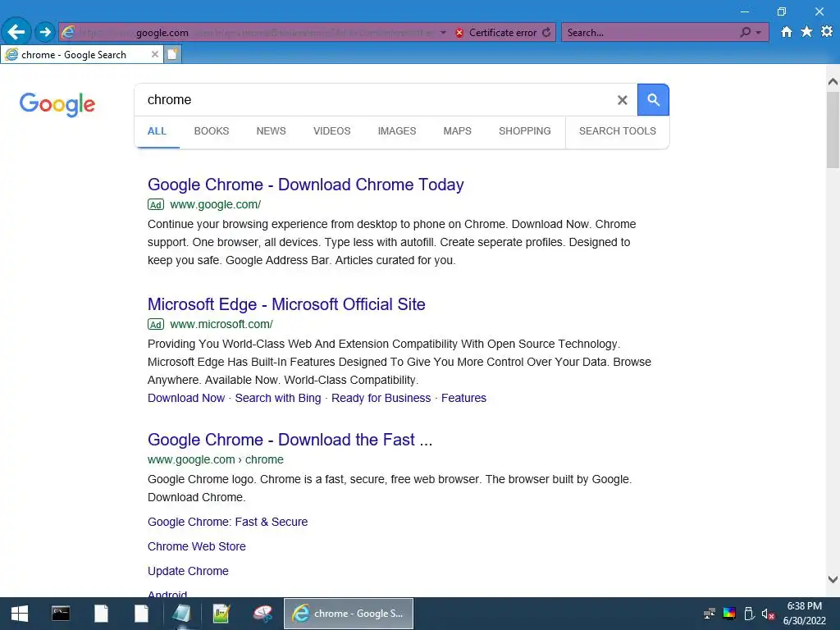
Task: Click the Internet Explorer icon in address bar
Action: click(67, 32)
